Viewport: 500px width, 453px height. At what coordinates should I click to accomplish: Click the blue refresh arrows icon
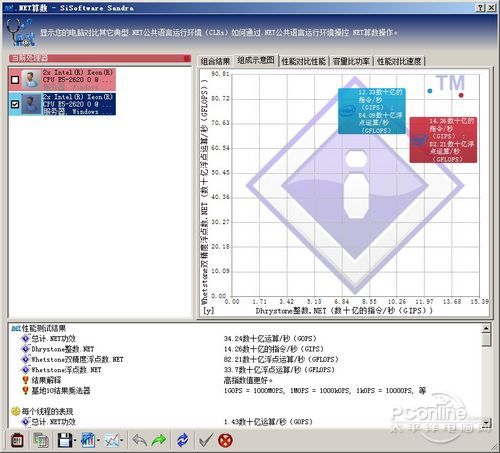click(182, 440)
